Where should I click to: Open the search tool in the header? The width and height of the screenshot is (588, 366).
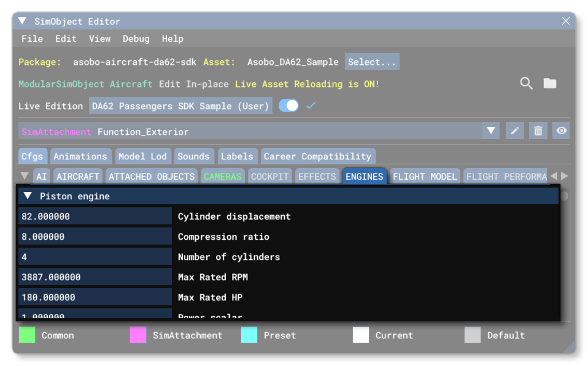[x=526, y=83]
